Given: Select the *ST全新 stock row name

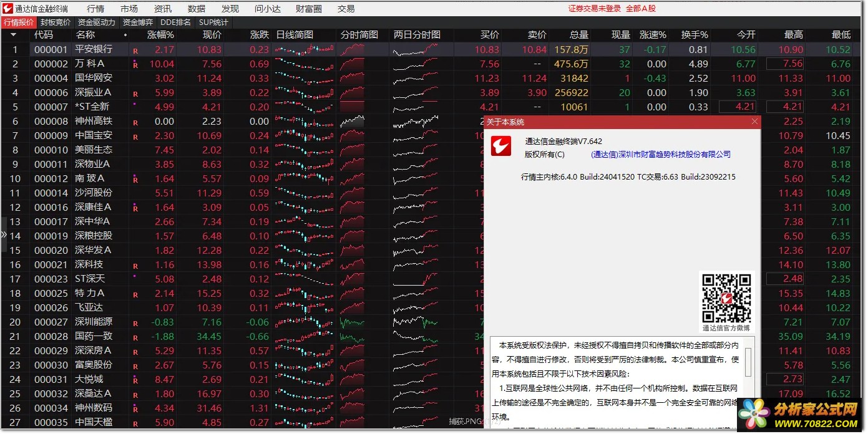Looking at the screenshot, I should 92,107.
